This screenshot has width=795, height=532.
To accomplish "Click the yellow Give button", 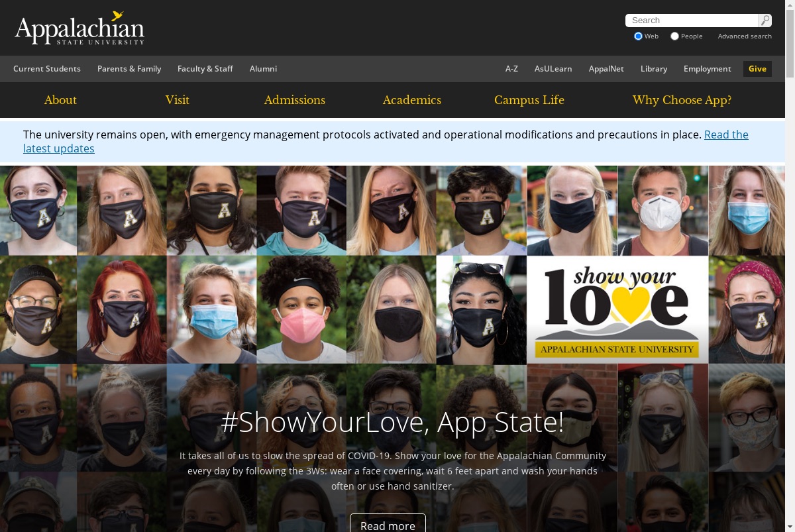I will click(757, 69).
